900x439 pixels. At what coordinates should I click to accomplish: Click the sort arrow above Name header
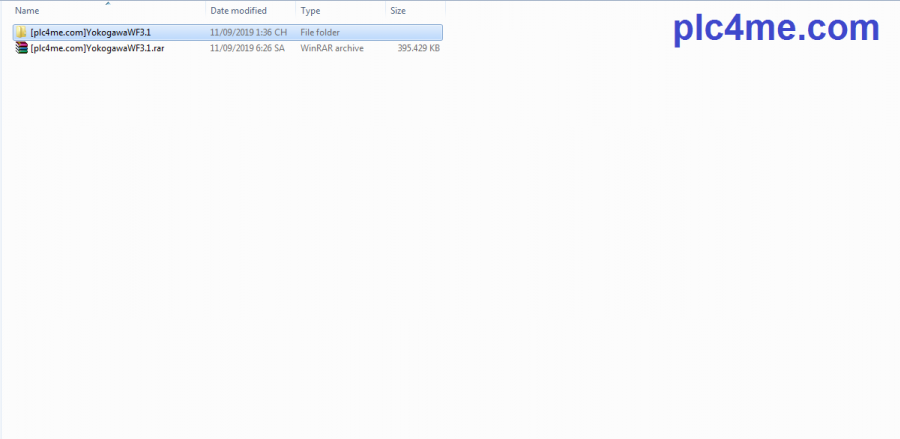coord(107,4)
